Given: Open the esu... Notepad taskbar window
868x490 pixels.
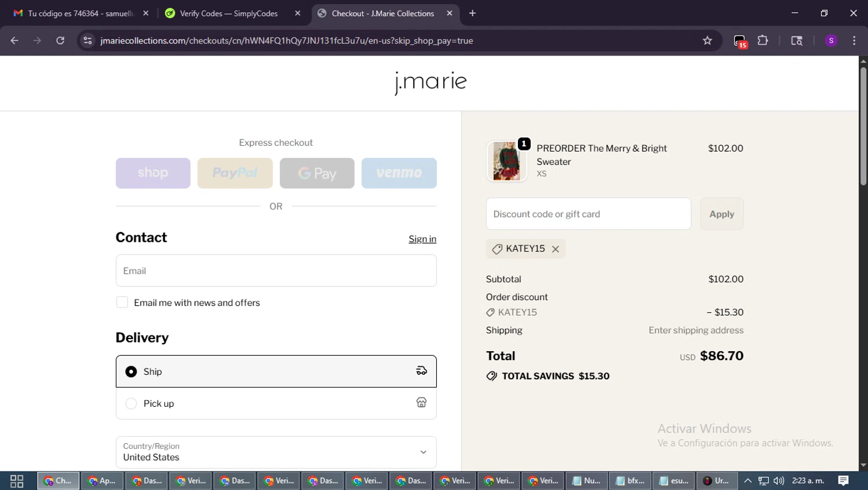Looking at the screenshot, I should (674, 481).
